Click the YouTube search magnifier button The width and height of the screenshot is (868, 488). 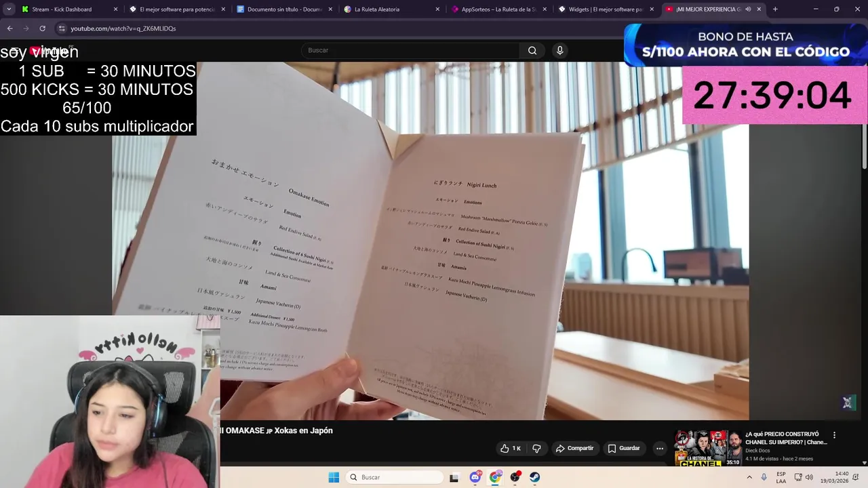532,50
